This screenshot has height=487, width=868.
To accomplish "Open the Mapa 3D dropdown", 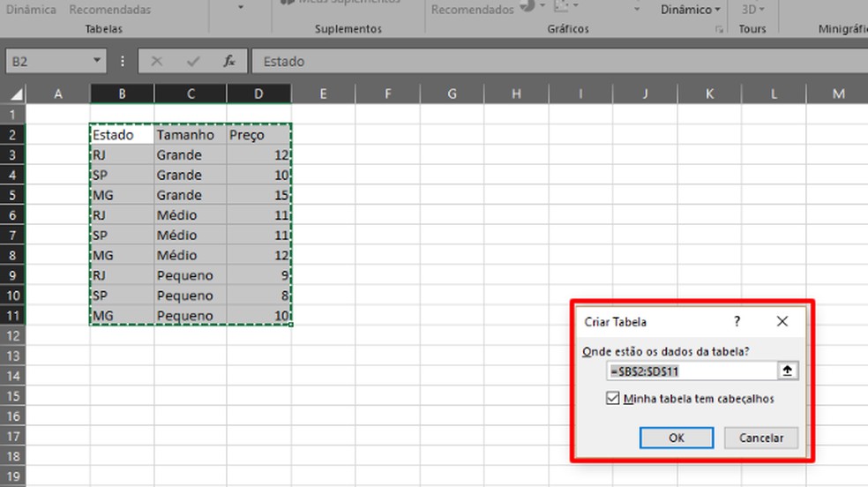I will tap(752, 10).
